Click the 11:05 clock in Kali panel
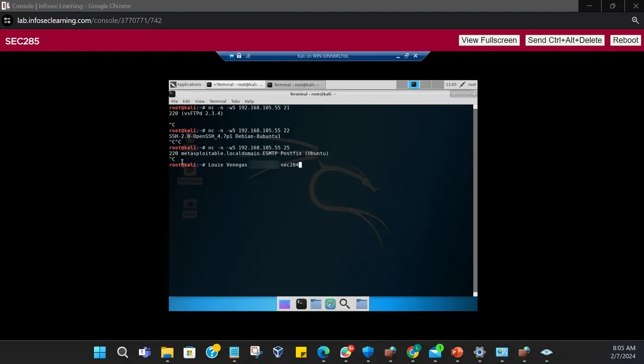The width and height of the screenshot is (644, 364). tap(451, 85)
